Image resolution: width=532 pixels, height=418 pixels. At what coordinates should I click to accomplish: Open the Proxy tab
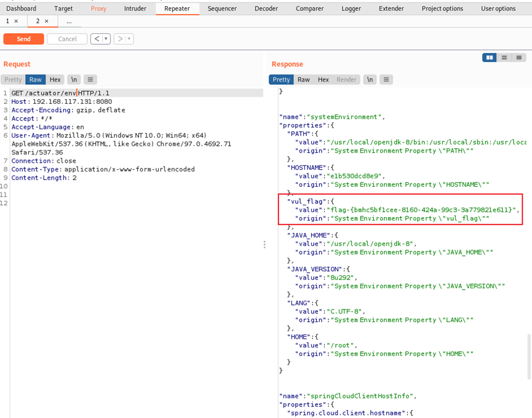click(x=98, y=9)
